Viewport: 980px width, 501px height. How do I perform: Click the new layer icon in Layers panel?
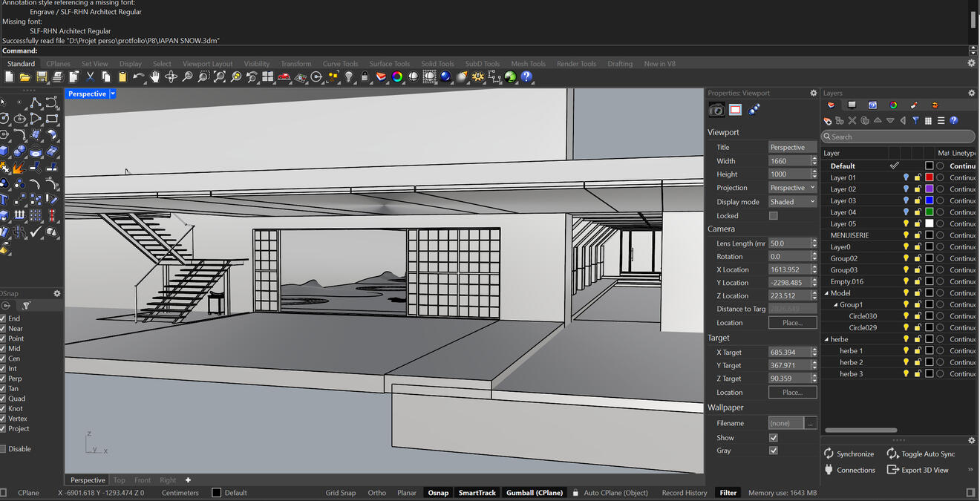(828, 120)
